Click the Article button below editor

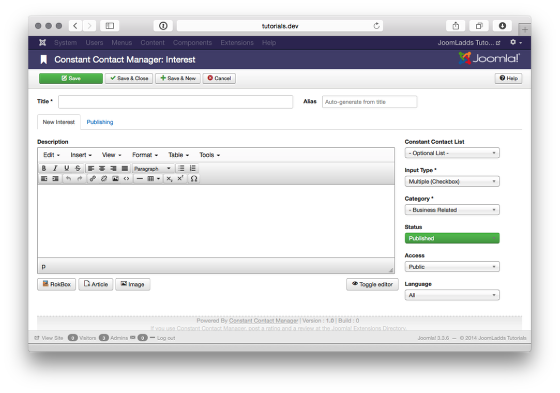[x=96, y=284]
